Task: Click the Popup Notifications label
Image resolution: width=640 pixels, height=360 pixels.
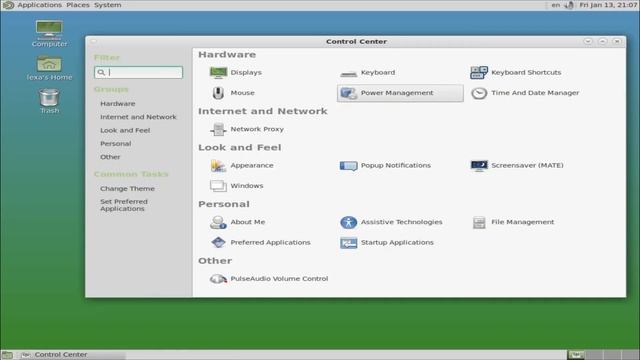Action: click(396, 166)
